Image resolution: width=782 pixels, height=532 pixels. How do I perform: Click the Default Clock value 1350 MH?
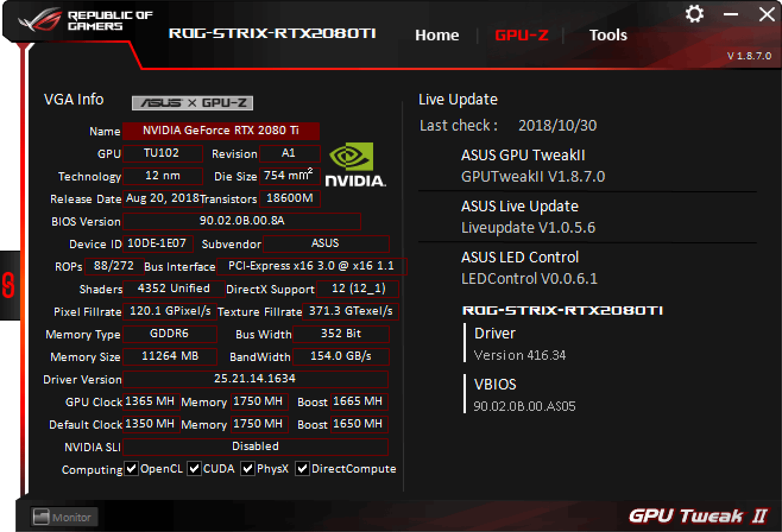[151, 424]
